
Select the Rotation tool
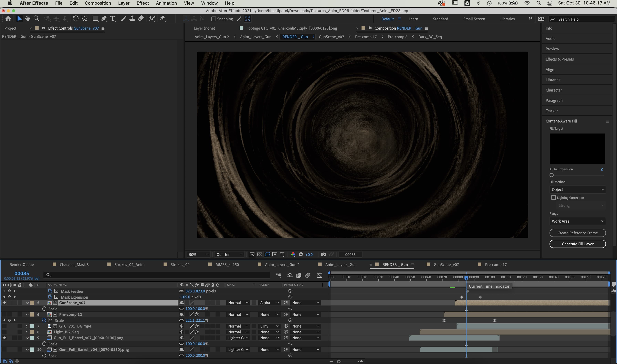[x=76, y=19]
